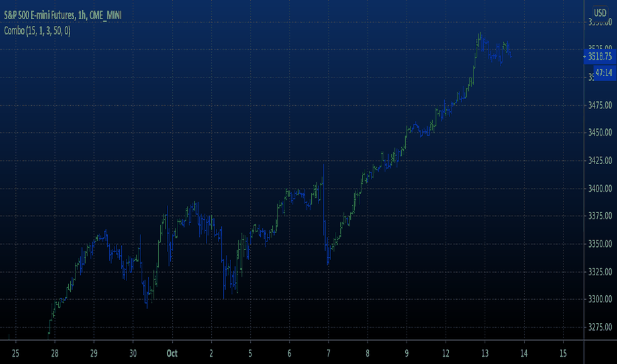Click date 14 on the time axis
The height and width of the screenshot is (364, 617).
click(524, 353)
